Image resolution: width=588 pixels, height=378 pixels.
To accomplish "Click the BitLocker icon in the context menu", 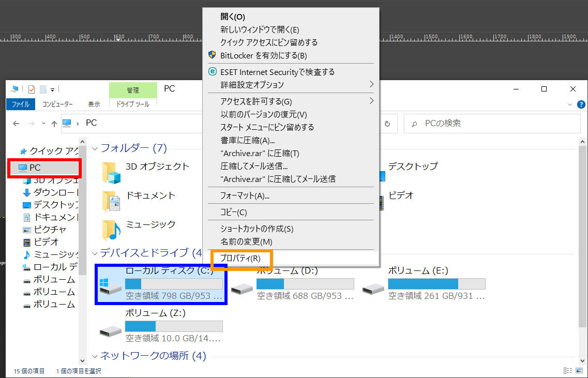I will click(x=212, y=55).
